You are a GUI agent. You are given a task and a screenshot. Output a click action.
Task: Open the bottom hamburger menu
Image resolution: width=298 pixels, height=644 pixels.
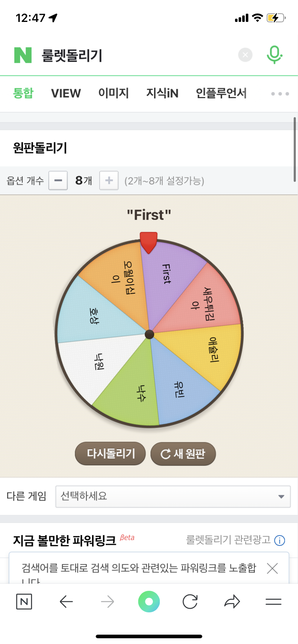click(x=274, y=602)
